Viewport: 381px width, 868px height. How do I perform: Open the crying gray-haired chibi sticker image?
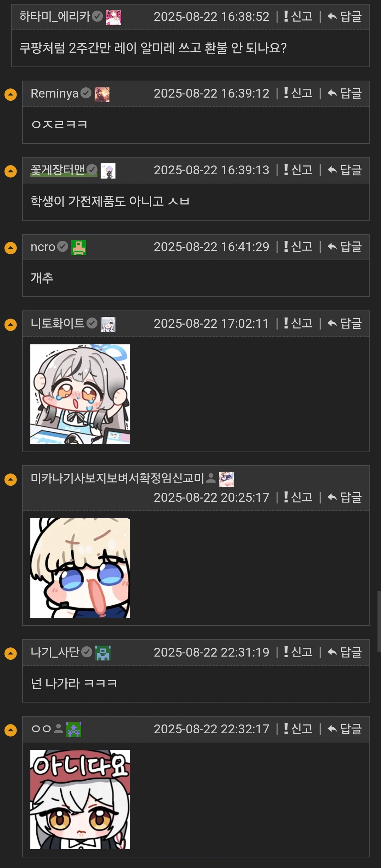click(x=80, y=394)
